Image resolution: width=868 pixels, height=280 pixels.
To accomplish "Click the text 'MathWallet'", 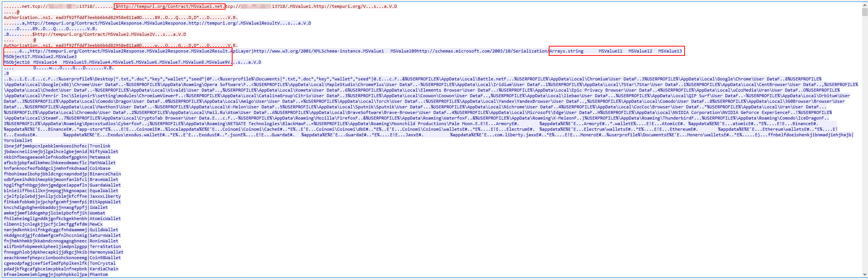I will click(103, 163).
